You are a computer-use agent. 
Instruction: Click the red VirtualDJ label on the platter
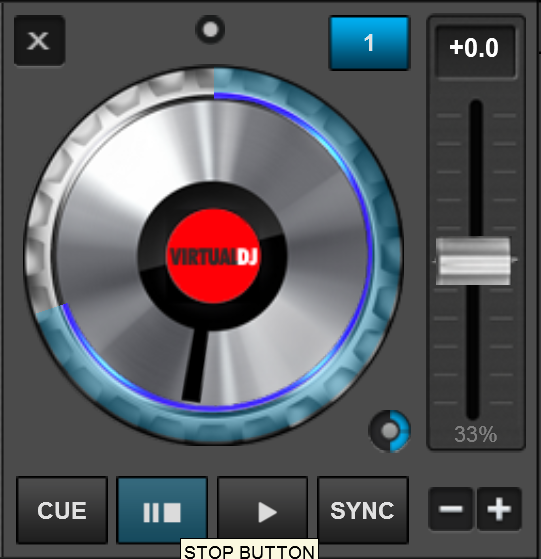pyautogui.click(x=213, y=256)
